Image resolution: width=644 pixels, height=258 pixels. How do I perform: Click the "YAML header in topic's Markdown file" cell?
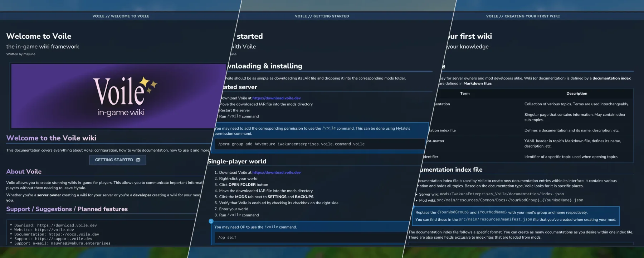[x=572, y=143]
